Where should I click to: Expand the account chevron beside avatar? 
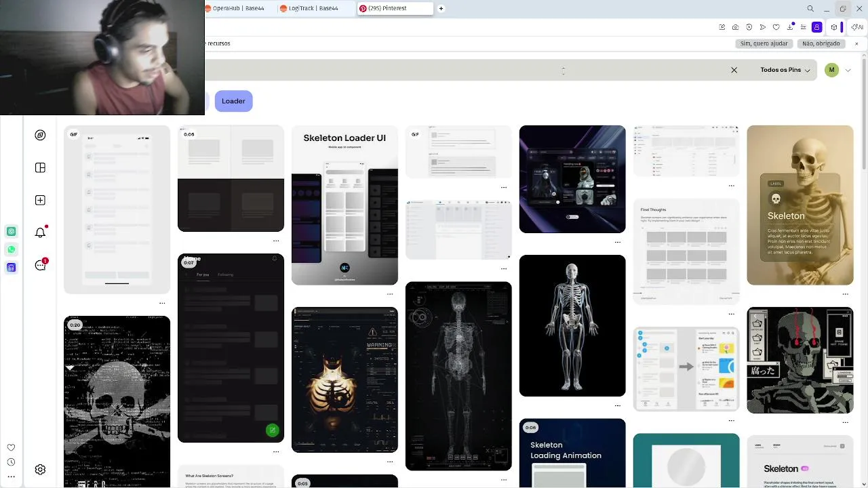point(848,70)
